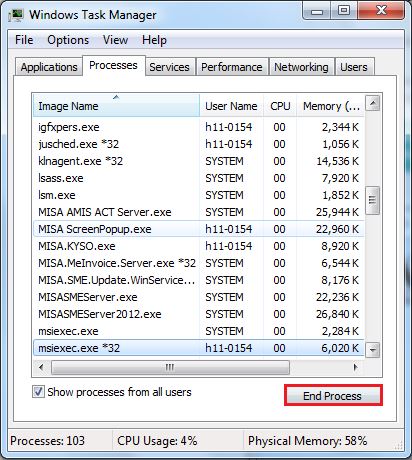Select the MISA ScreenPopup.exe process row
This screenshot has width=412, height=460.
tap(199, 229)
